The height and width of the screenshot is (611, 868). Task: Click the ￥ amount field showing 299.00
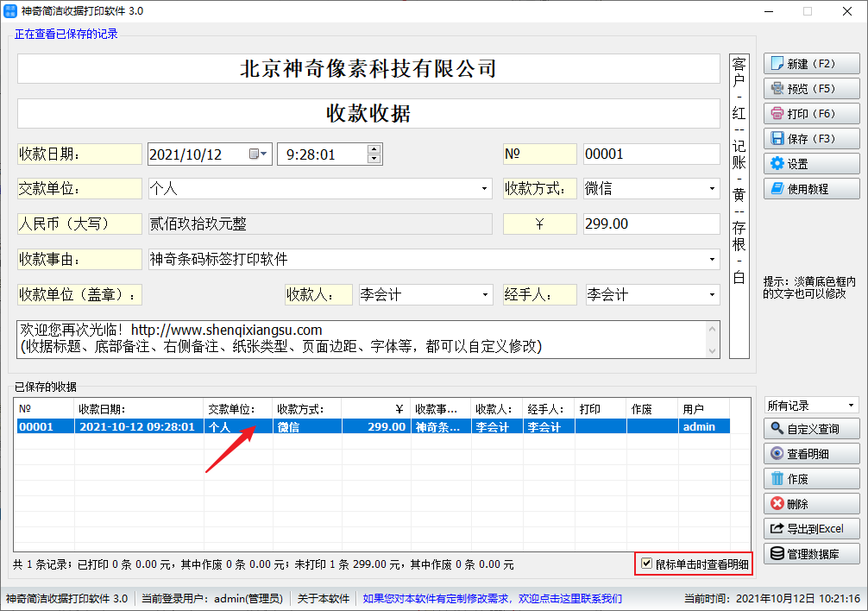click(651, 224)
